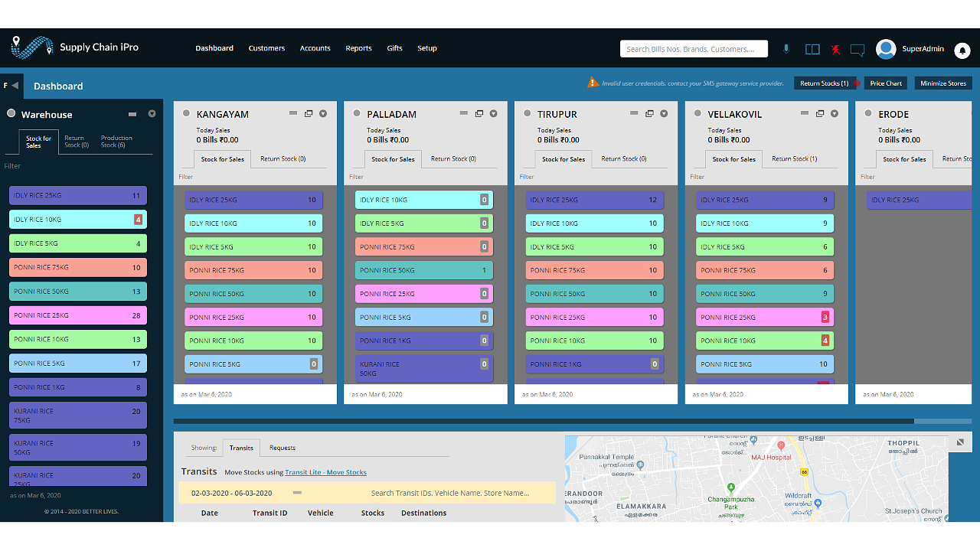Select IDLY RICE 25KG in Warehouse
980x551 pixels.
78,196
